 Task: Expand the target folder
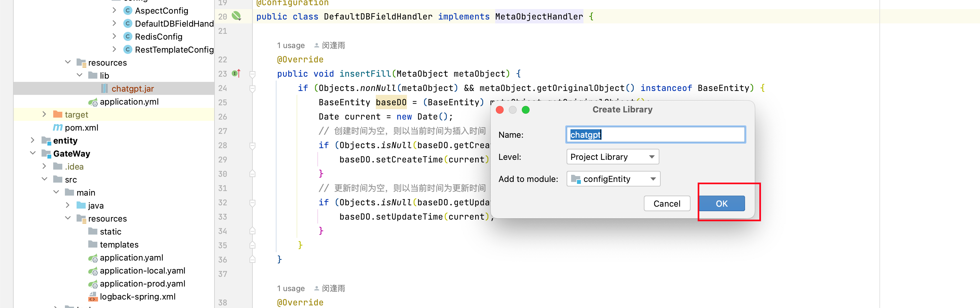(44, 114)
